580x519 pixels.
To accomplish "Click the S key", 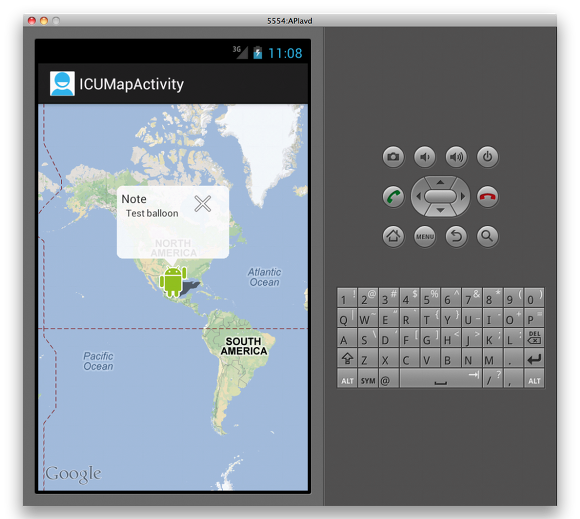I will click(368, 338).
